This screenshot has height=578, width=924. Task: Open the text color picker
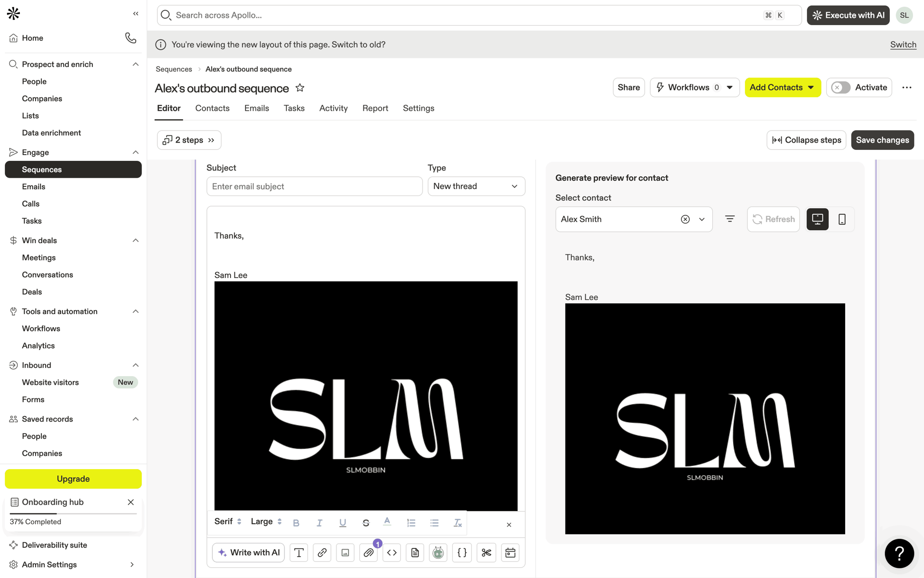387,522
